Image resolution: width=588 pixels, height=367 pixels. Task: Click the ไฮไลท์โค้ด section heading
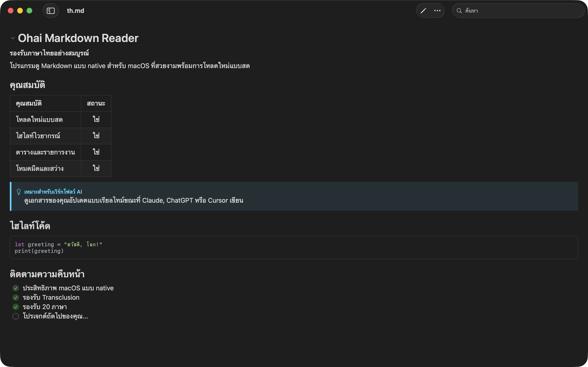point(30,226)
